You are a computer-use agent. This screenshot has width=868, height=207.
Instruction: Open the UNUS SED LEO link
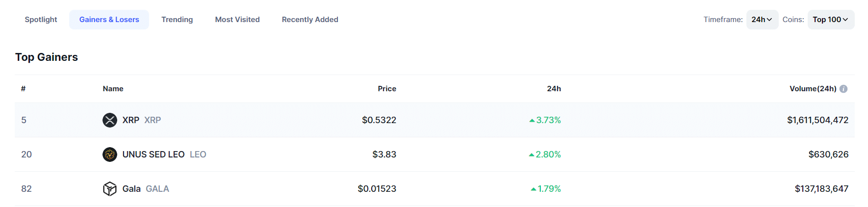tap(153, 155)
